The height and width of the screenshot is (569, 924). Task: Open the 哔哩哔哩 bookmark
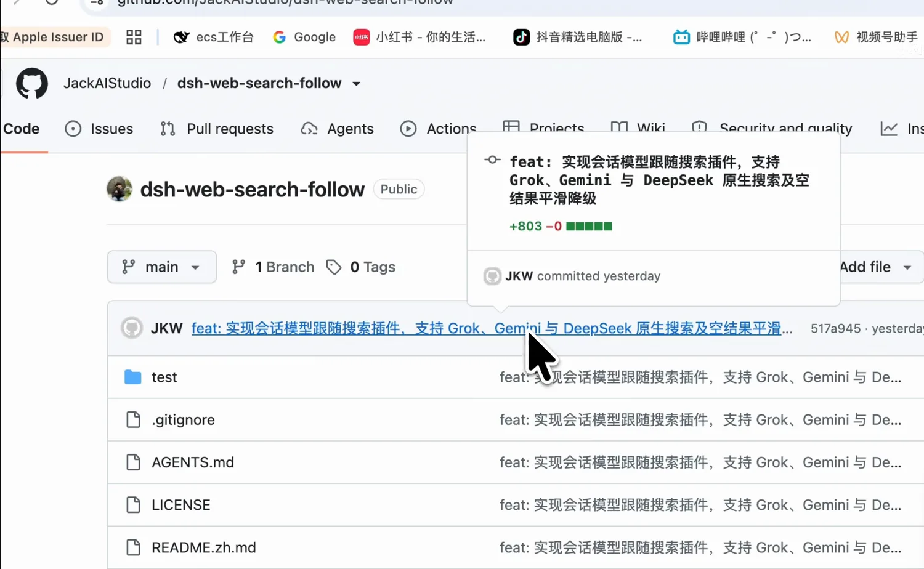(x=742, y=37)
